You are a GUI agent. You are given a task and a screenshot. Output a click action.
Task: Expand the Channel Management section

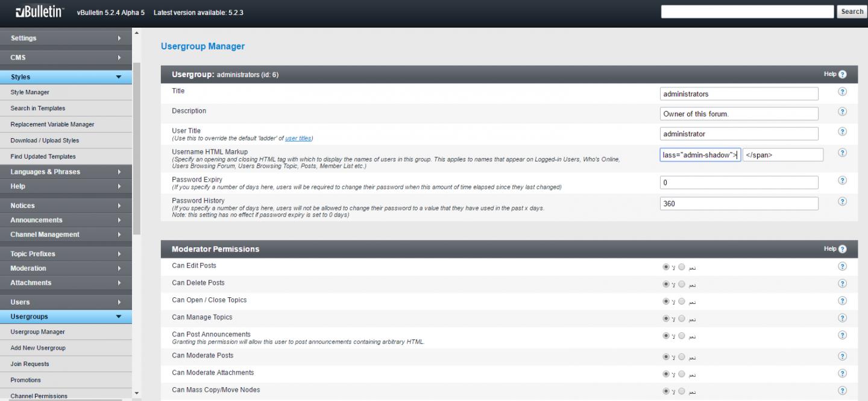click(66, 235)
